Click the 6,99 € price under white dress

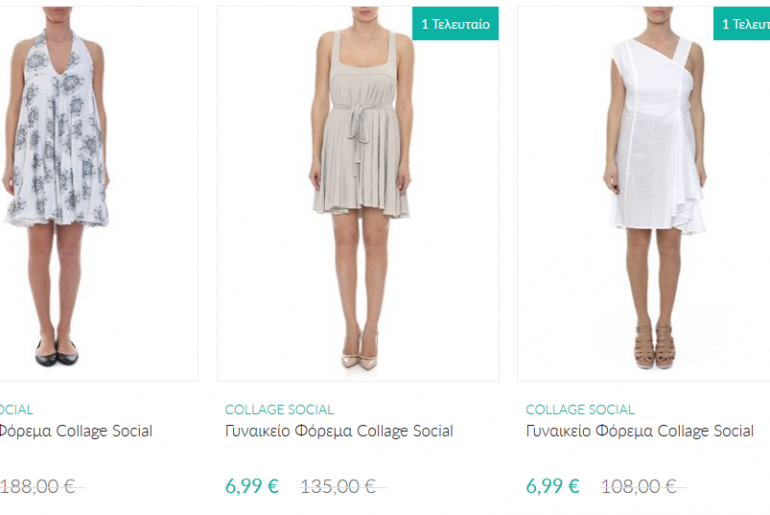click(x=553, y=486)
